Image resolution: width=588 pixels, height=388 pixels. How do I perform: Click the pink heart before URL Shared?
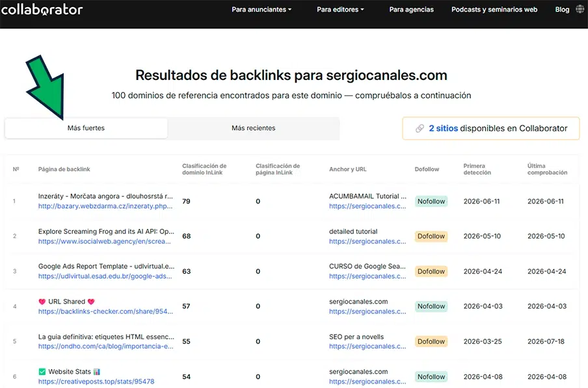(42, 302)
